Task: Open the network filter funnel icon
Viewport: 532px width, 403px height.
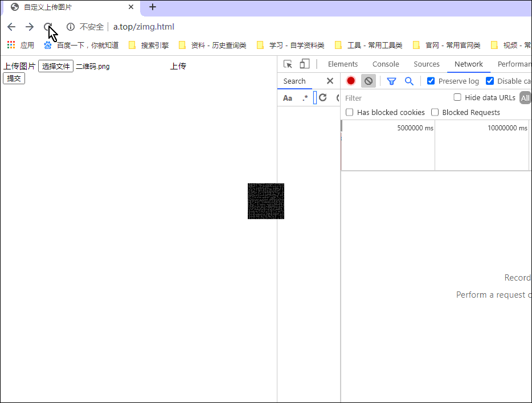Action: point(391,81)
